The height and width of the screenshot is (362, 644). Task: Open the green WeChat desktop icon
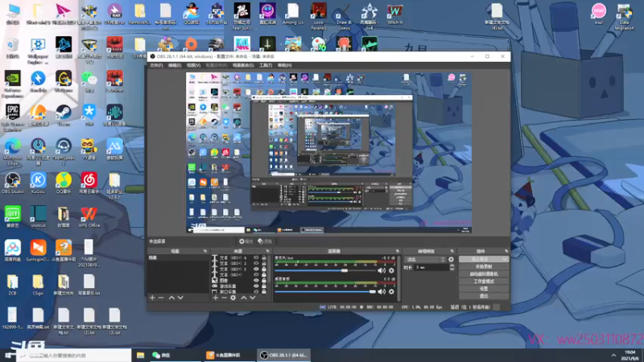pos(89,81)
